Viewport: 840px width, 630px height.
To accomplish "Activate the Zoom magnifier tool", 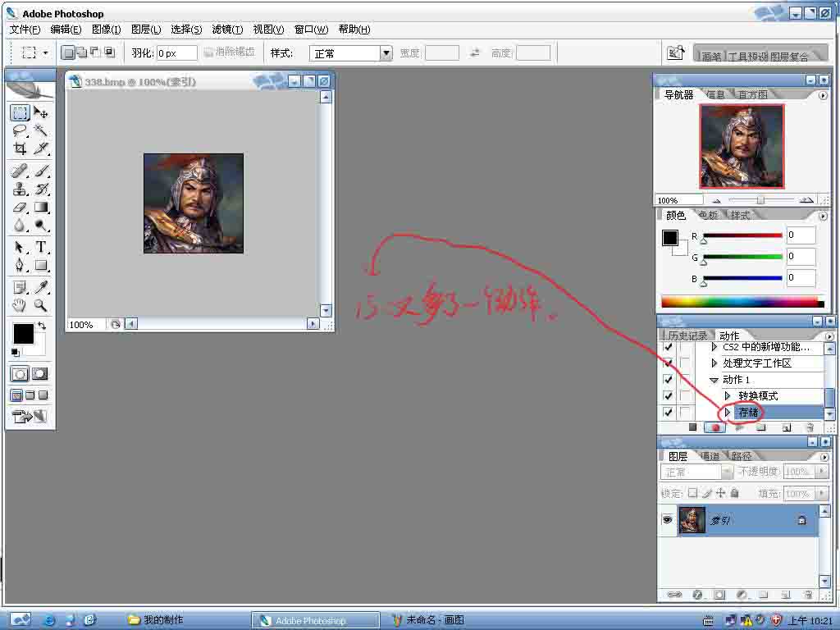I will coord(40,306).
